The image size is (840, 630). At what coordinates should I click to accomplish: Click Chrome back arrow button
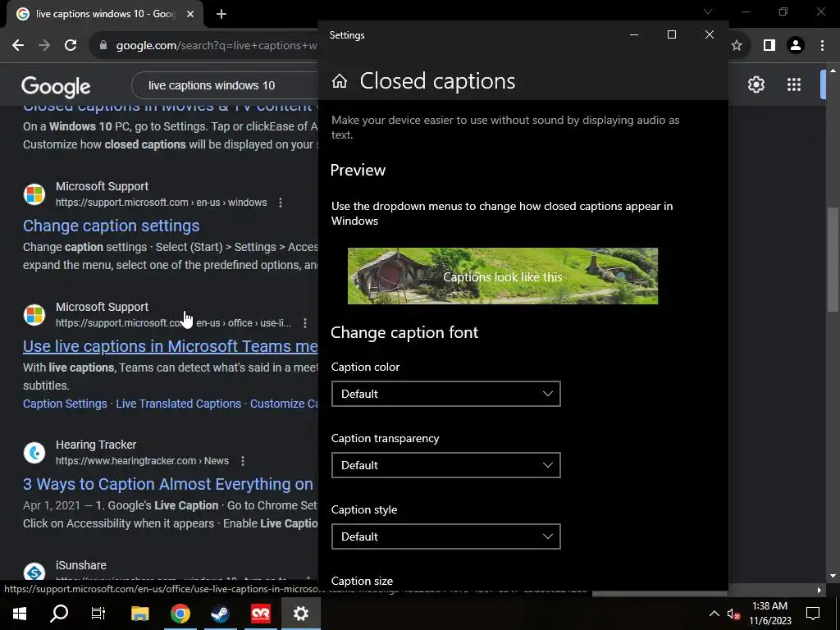18,46
